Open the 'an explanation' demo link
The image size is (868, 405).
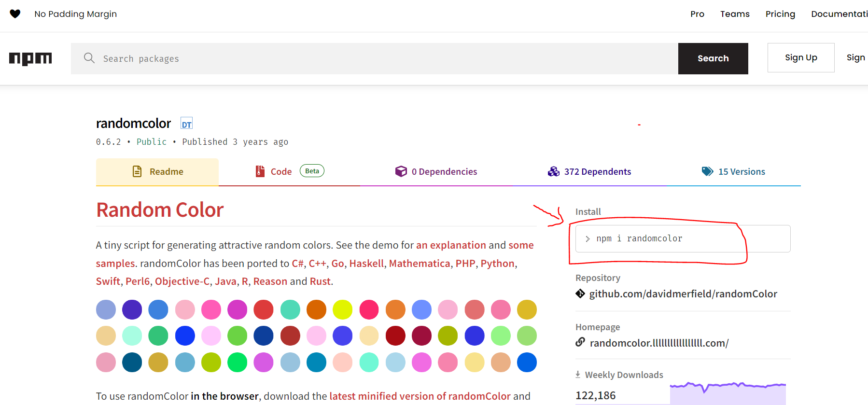[451, 245]
